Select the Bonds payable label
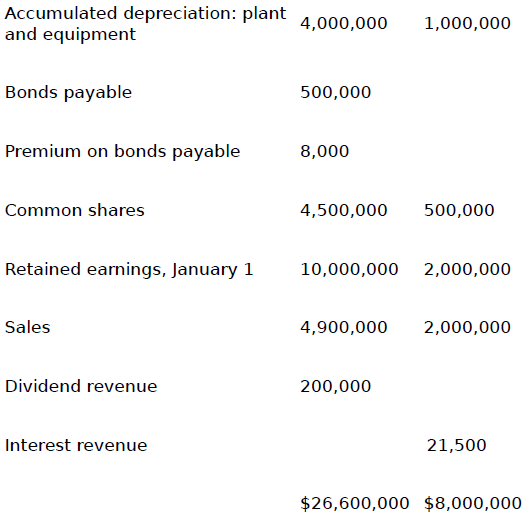This screenshot has width=528, height=524. point(68,93)
